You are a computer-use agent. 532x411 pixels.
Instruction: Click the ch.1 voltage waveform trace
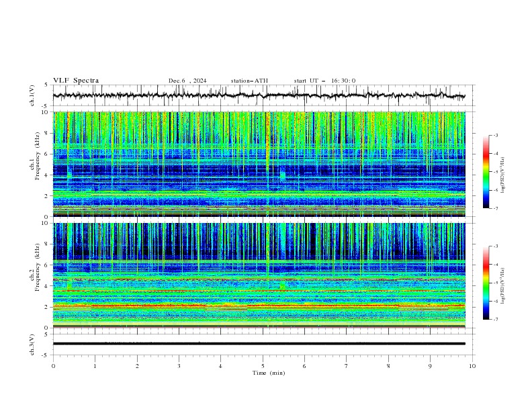[259, 95]
